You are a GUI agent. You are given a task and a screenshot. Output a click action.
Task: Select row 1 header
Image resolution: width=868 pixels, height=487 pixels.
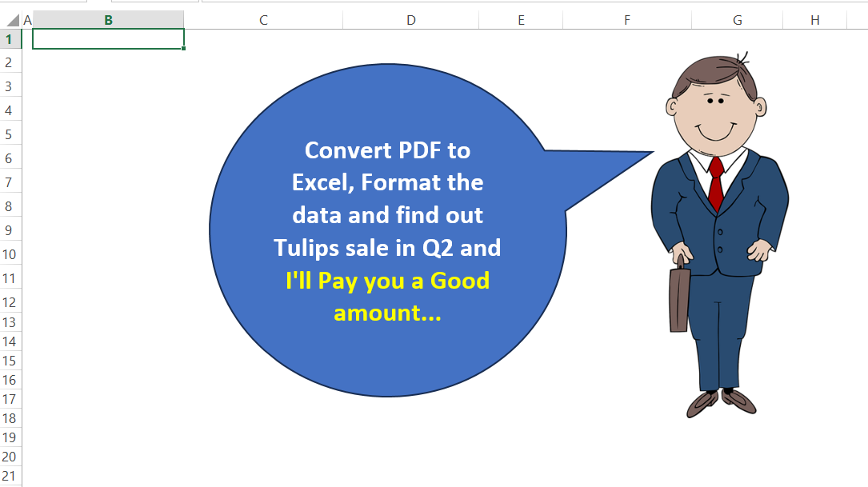click(10, 39)
